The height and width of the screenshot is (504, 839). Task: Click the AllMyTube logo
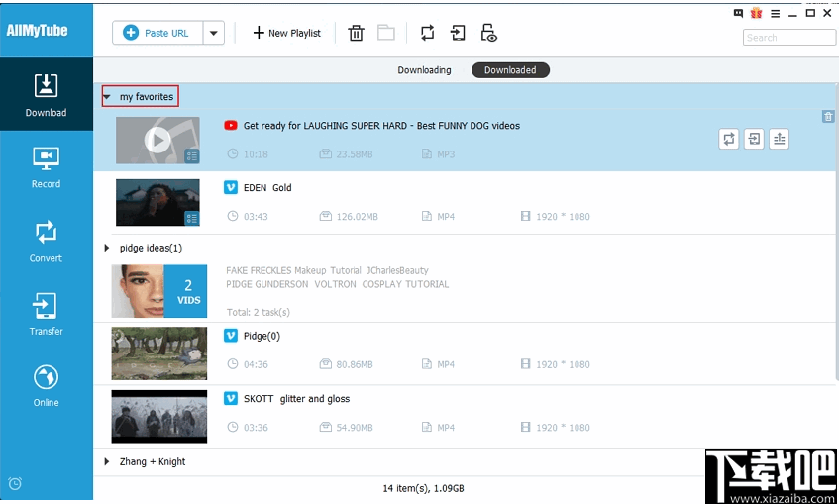[37, 30]
